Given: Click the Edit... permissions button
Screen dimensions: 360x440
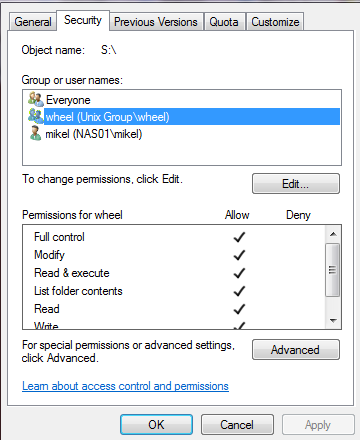Looking at the screenshot, I should pyautogui.click(x=296, y=184).
